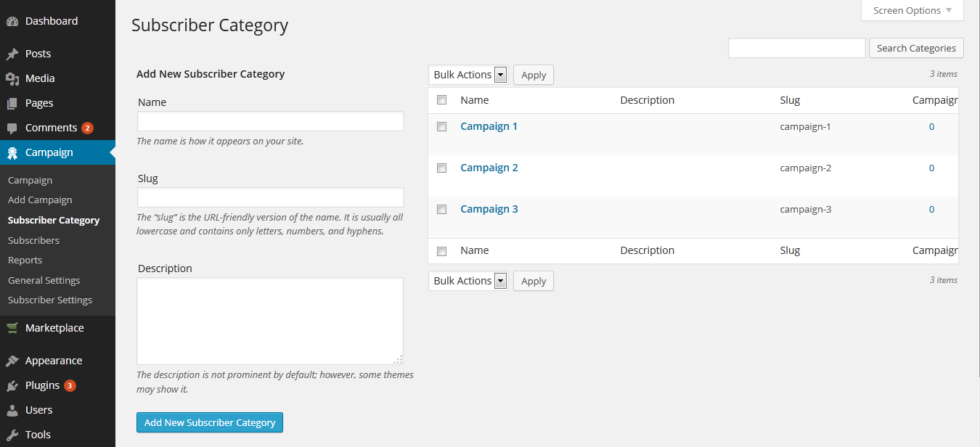Go to Reports in the Campaign submenu
980x447 pixels.
click(25, 260)
